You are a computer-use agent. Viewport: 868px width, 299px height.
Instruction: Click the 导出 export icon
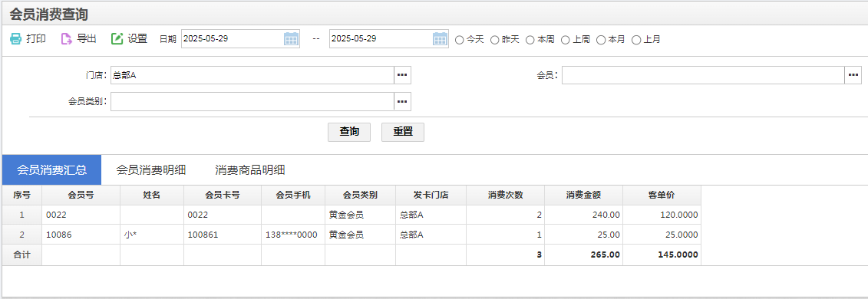click(67, 38)
